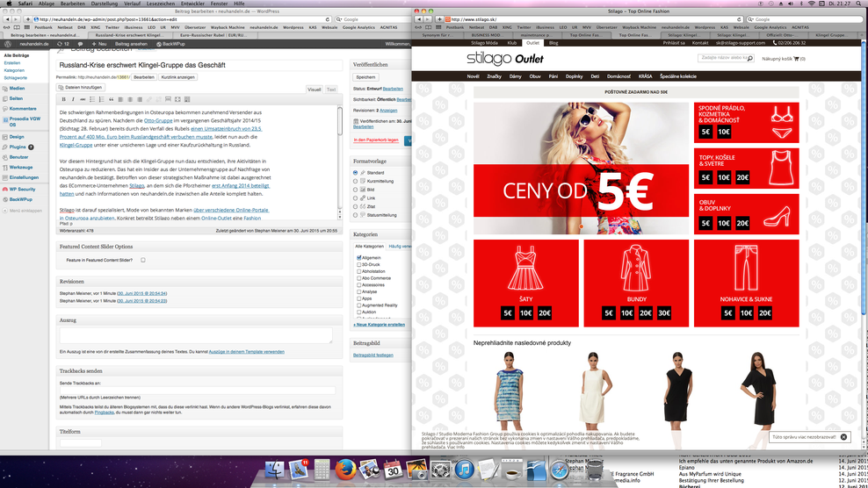Apply italic formatting in post editor
Viewport: 868px width, 488px height.
73,99
